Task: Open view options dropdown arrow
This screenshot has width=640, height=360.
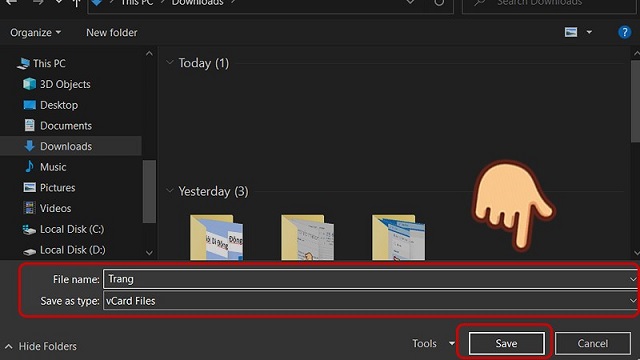Action: click(589, 32)
